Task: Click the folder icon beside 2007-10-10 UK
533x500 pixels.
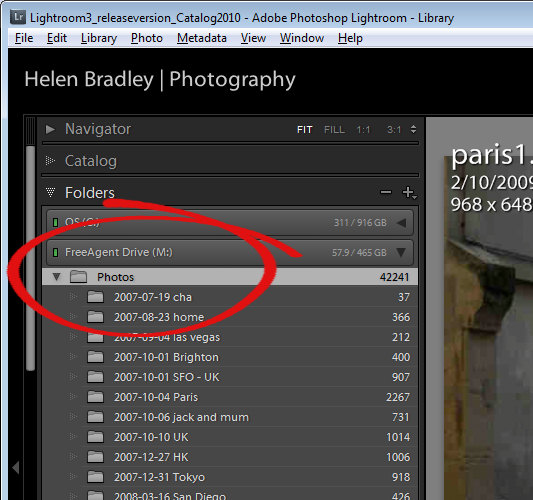Action: click(x=95, y=437)
